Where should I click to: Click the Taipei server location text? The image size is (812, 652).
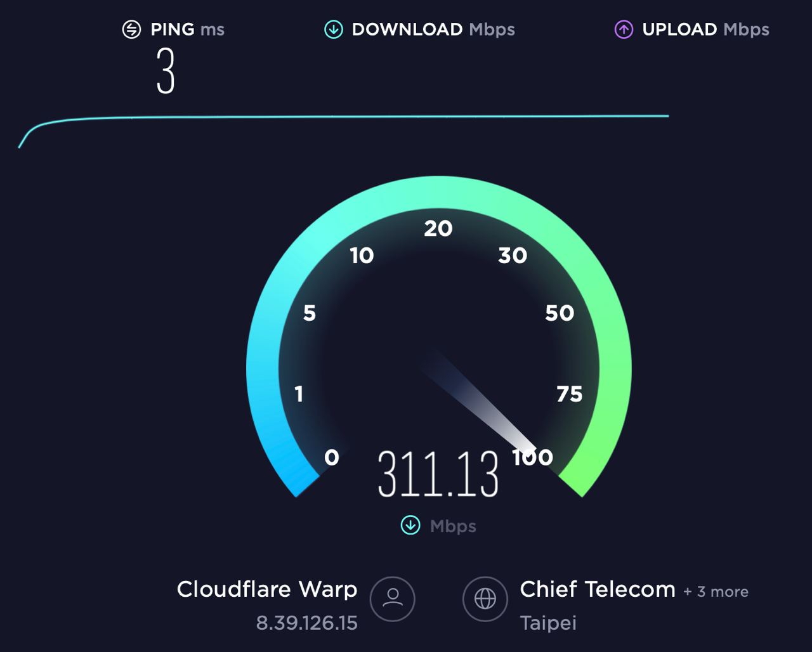tap(548, 623)
